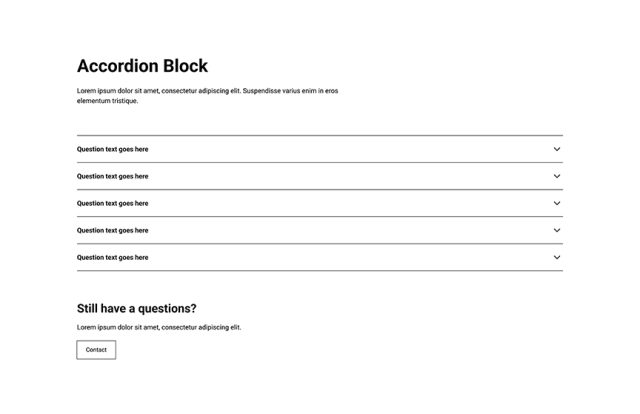Image resolution: width=640 pixels, height=414 pixels.
Task: Click the paragraph under 'Still have a questions?'
Action: (x=159, y=327)
